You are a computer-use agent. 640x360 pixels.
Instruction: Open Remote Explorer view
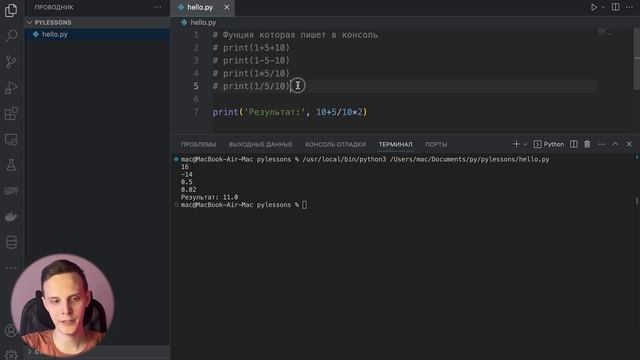(x=11, y=139)
